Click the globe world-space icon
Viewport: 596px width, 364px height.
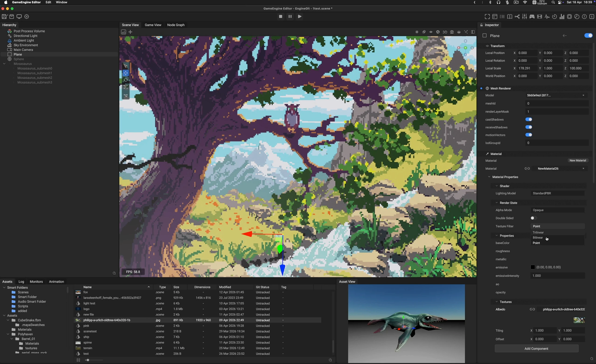point(438,32)
